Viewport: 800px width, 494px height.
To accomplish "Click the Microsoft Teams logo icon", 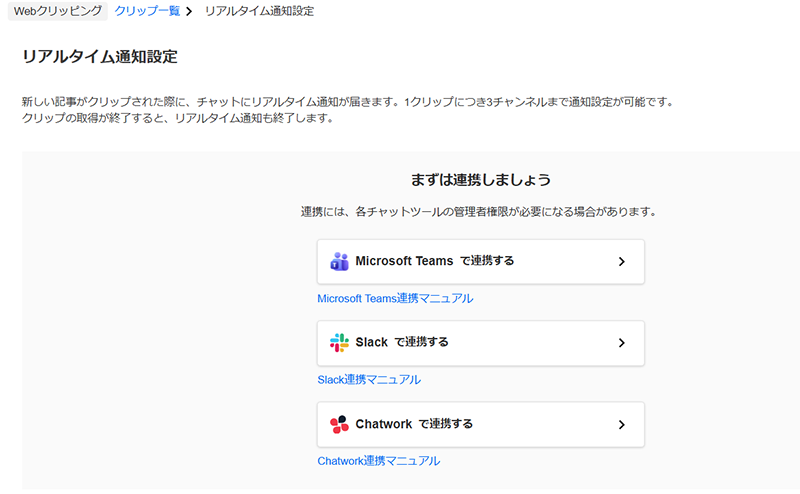I will click(339, 261).
